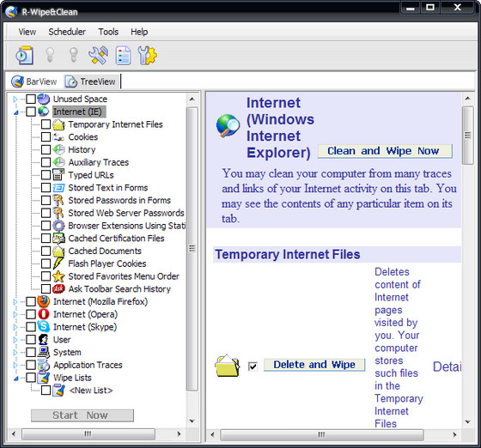This screenshot has width=481, height=448.
Task: Click the Firefox icon in the tree
Action: point(44,301)
